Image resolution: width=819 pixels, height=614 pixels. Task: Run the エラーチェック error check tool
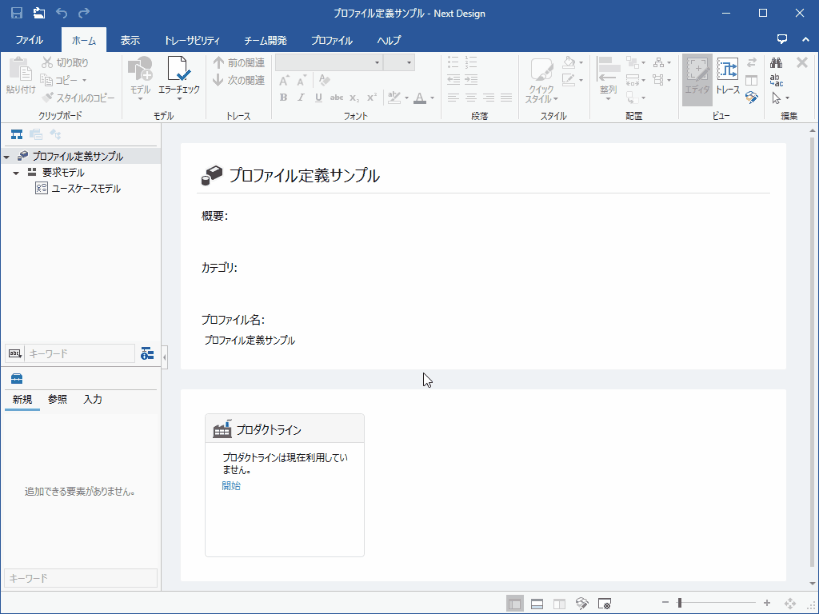[x=179, y=76]
